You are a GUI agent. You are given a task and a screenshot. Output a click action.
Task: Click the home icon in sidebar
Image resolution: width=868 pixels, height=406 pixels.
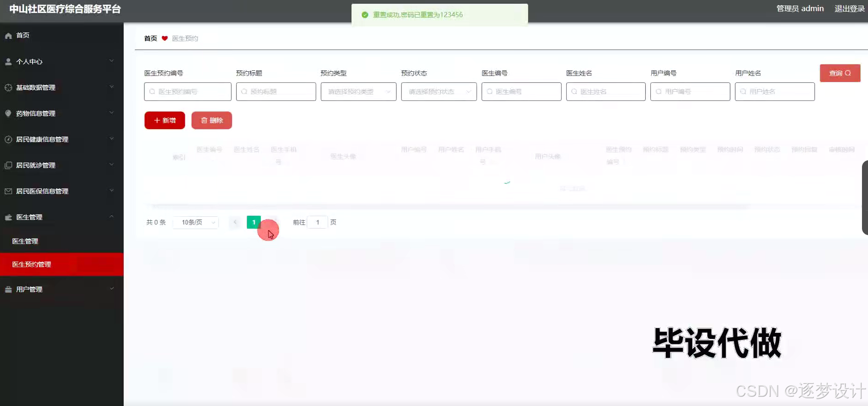[x=8, y=36]
